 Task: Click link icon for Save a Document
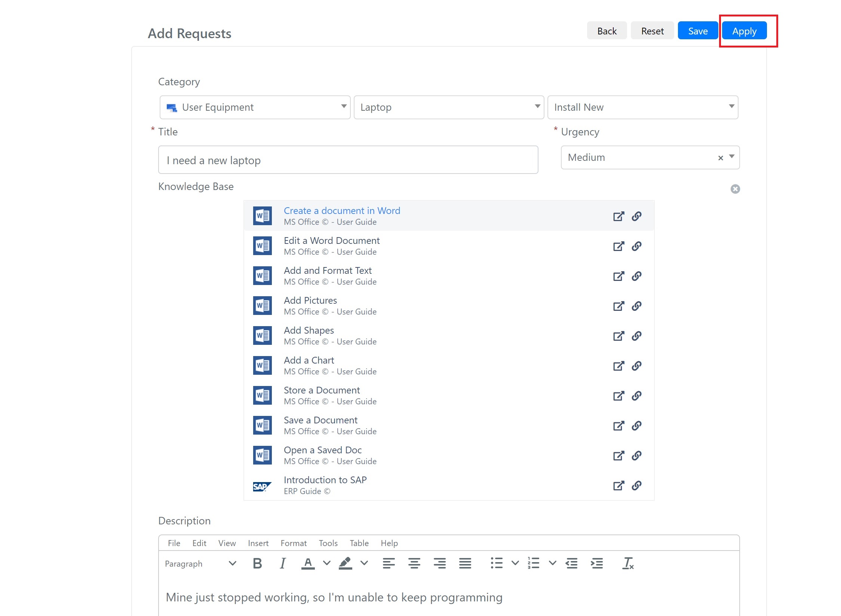(x=636, y=426)
